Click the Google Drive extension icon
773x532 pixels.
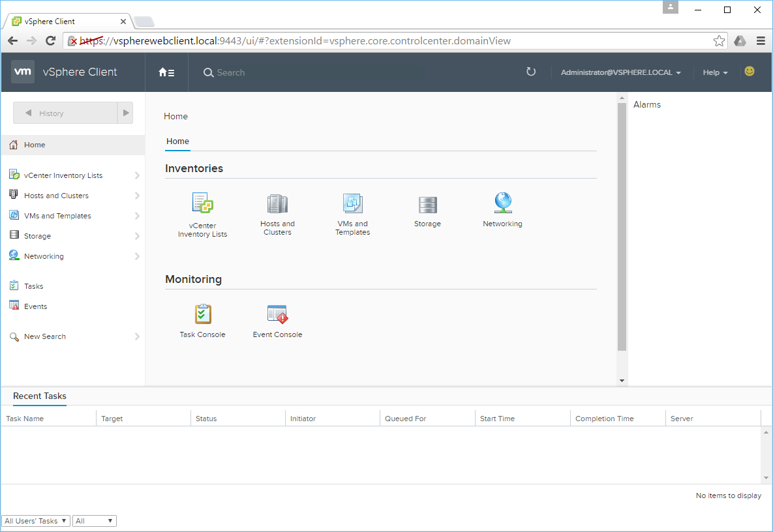[x=740, y=41]
